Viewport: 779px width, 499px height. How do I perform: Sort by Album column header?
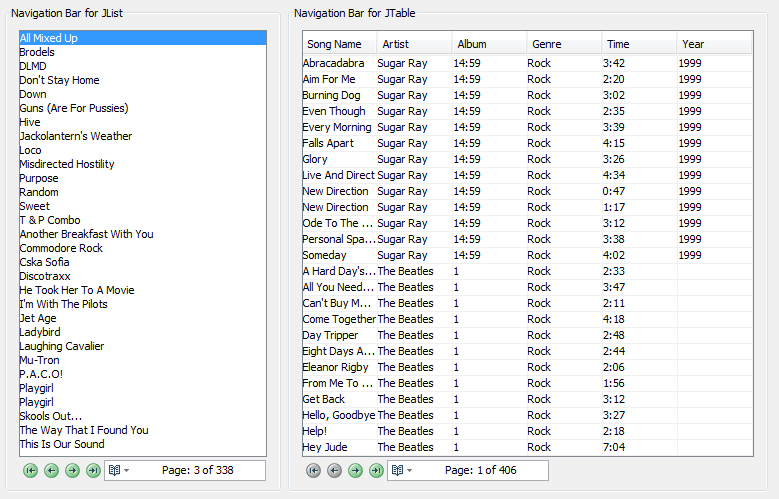tap(489, 44)
